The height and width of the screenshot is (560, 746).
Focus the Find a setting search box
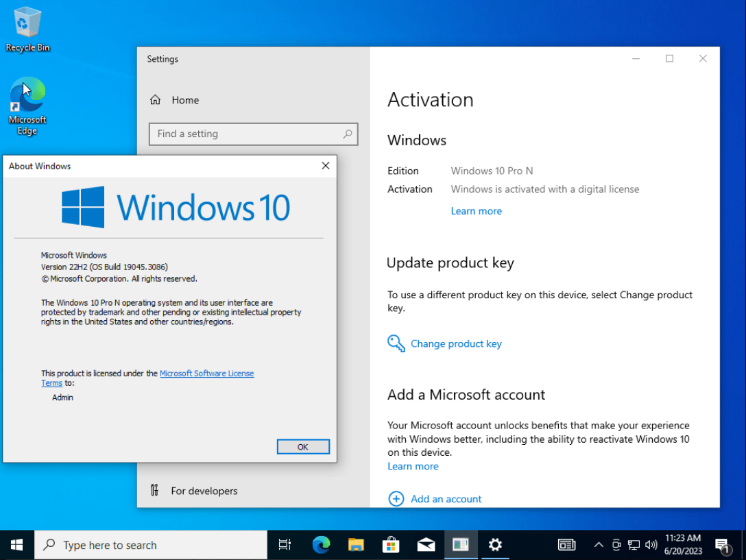[253, 134]
